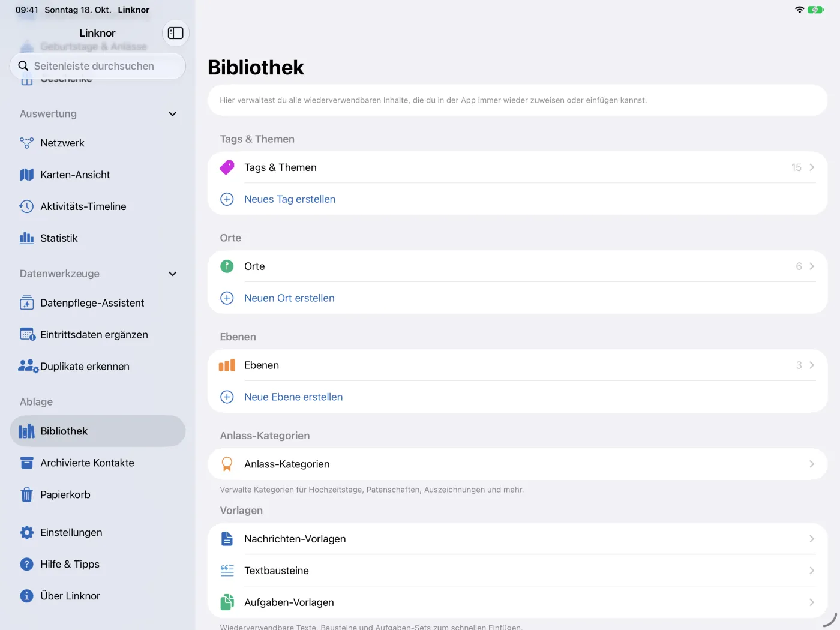
Task: Click the Duplikate erkennen people icon
Action: point(28,366)
